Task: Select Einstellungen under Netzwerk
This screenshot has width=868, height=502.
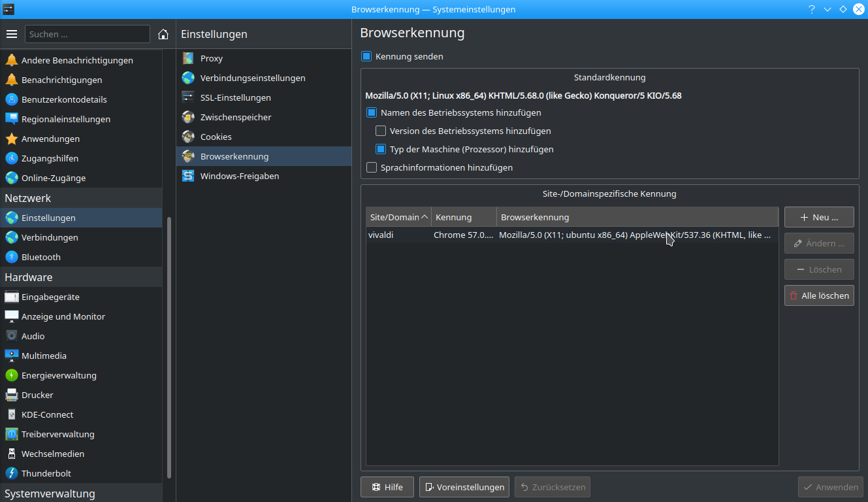Action: point(81,218)
